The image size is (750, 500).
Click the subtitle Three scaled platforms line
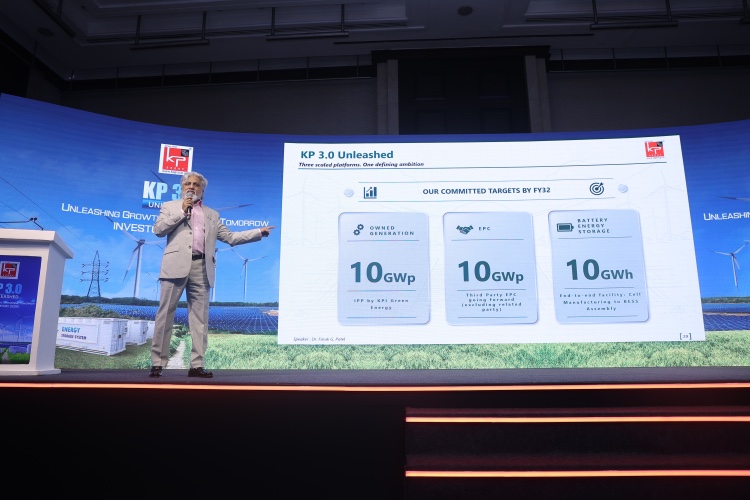tap(361, 165)
